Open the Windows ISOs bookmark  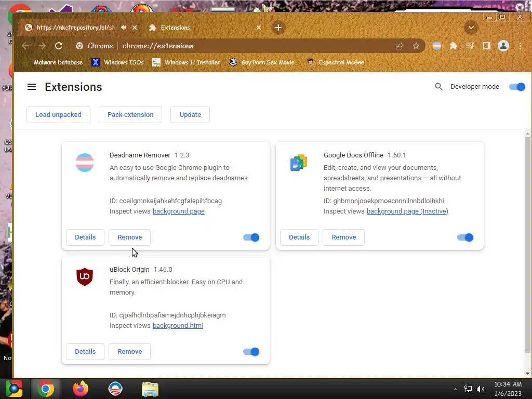tap(118, 62)
